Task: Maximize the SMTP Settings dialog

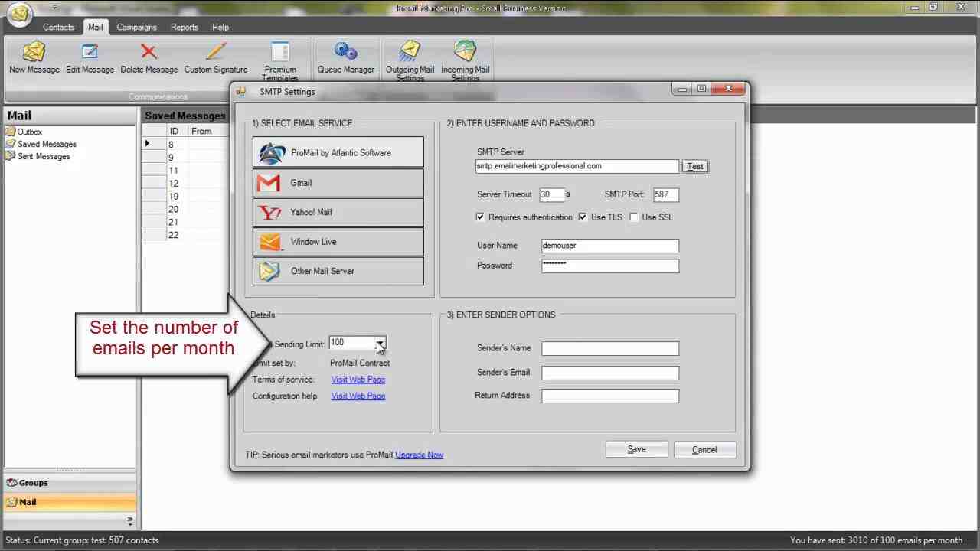Action: pos(702,89)
